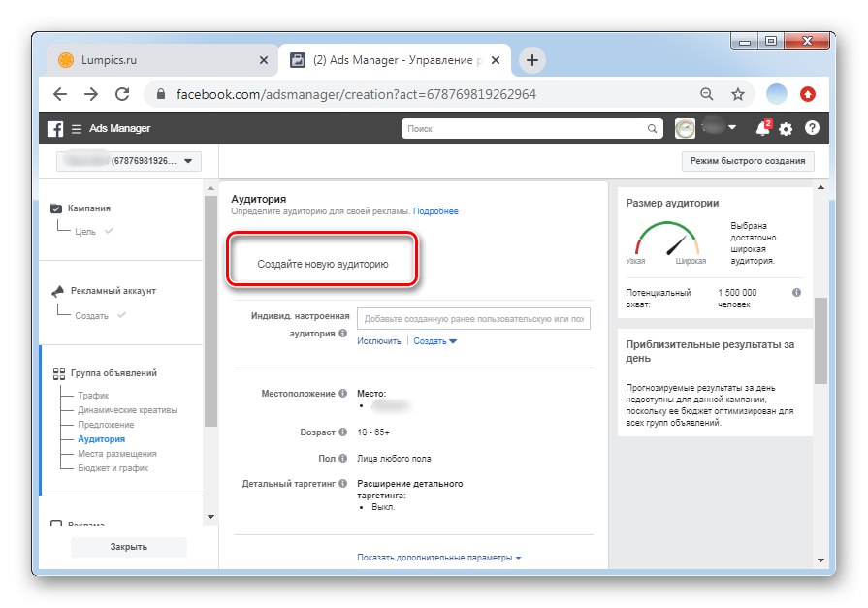Open Места размещения section

[x=116, y=454]
